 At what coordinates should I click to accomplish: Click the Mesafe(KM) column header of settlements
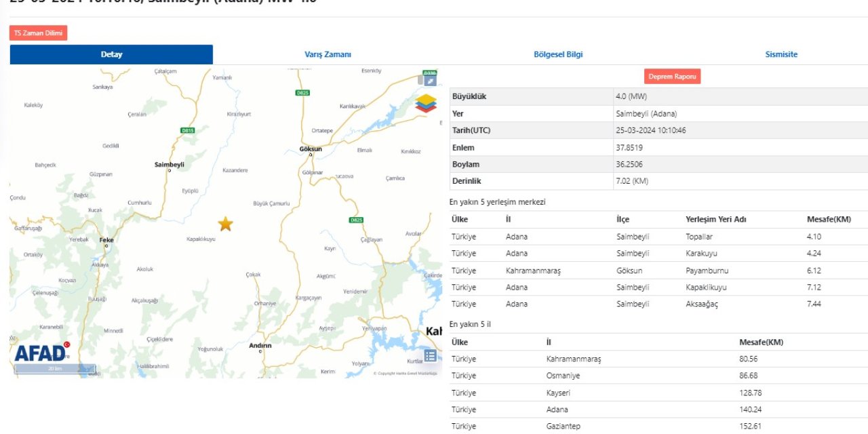click(828, 220)
